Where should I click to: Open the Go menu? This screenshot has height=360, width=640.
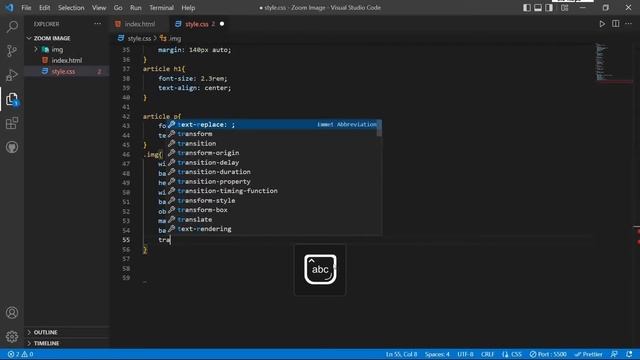[x=118, y=8]
